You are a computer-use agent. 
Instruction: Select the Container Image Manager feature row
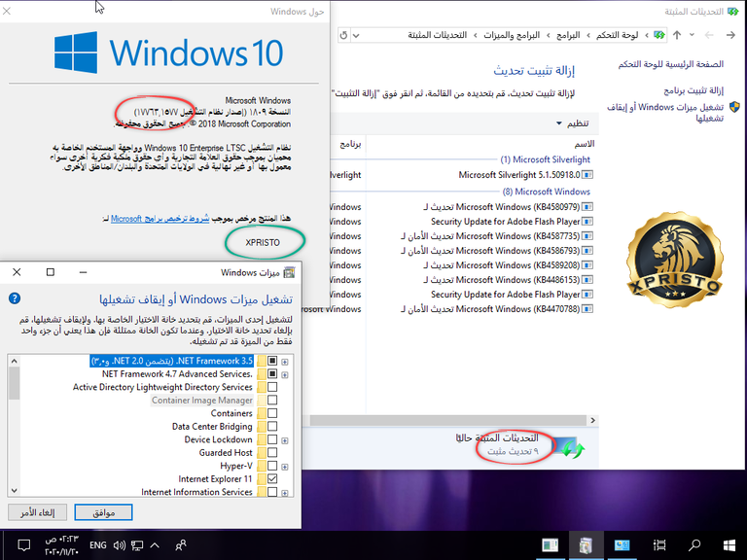[202, 401]
